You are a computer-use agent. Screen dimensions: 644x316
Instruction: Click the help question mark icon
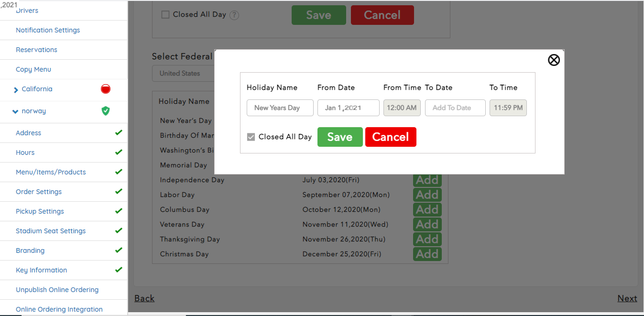(234, 15)
